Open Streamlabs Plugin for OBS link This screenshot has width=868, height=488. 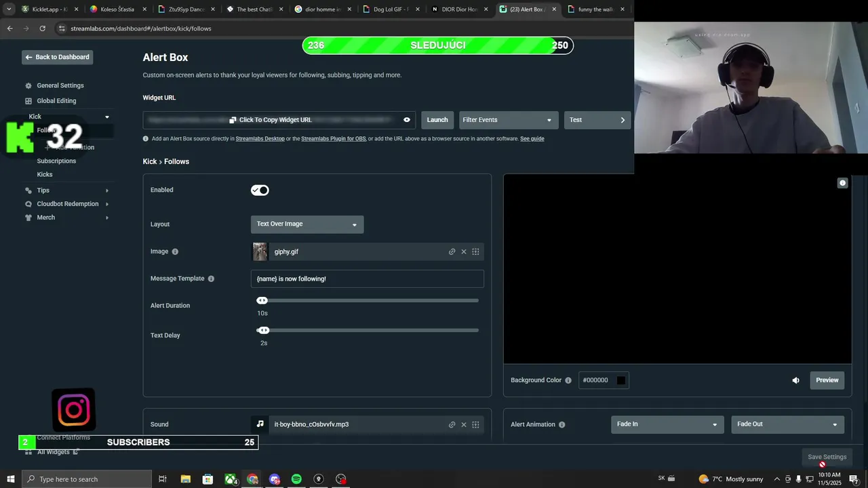pyautogui.click(x=334, y=139)
